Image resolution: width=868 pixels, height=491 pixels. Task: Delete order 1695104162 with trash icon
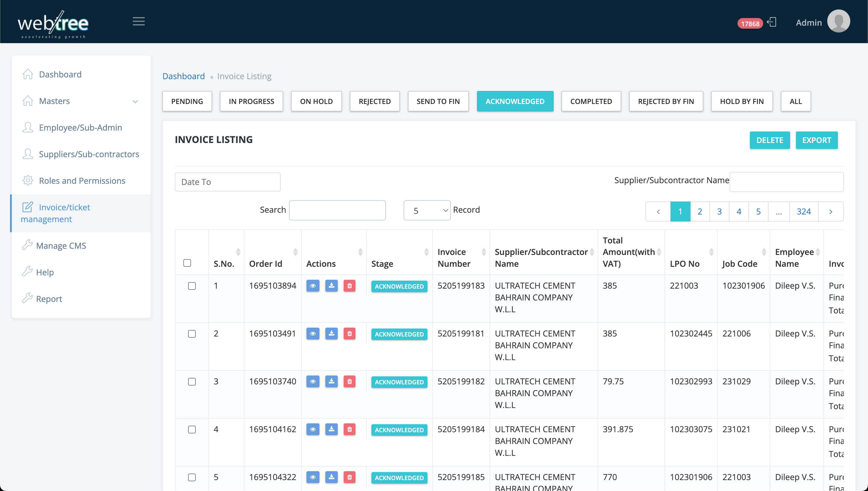(350, 430)
